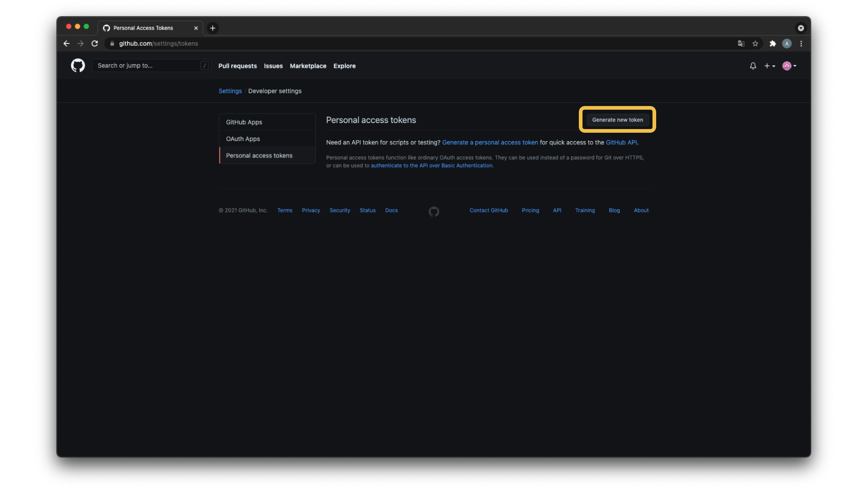Click the translate page icon

pos(741,43)
